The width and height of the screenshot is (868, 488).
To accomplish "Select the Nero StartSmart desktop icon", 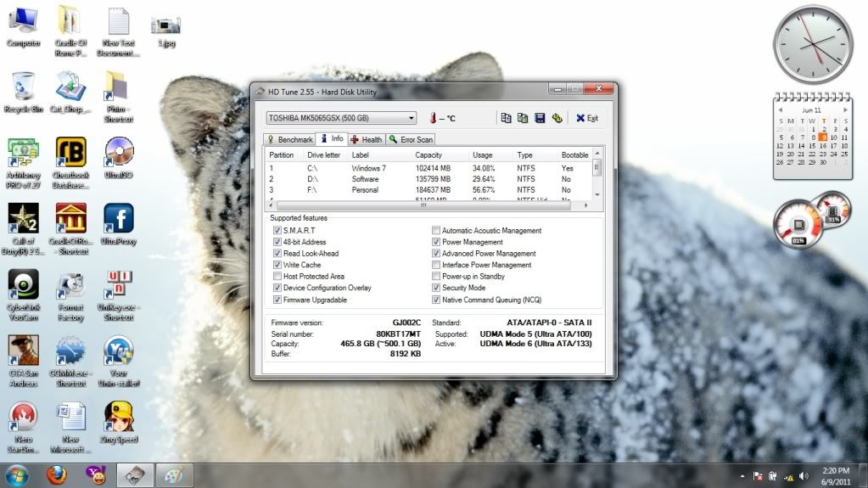I will [x=23, y=427].
